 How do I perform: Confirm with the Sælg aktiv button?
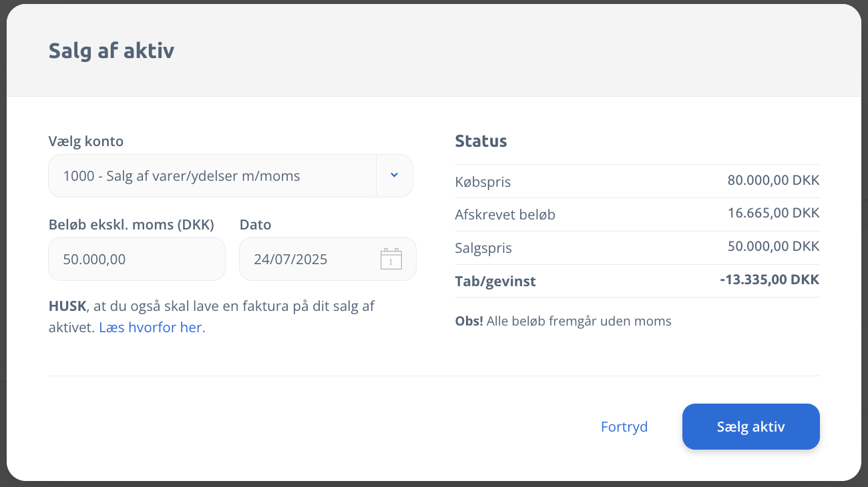point(751,427)
